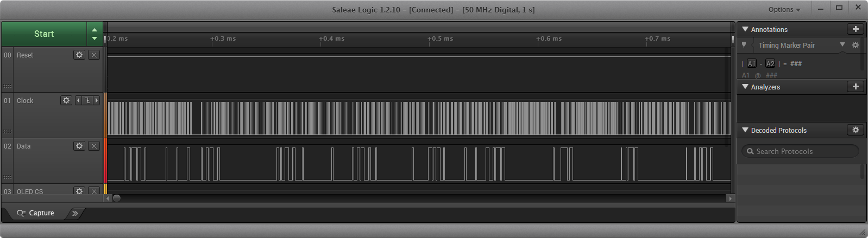Collapse the Decoded Protocols section
868x238 pixels.
(x=745, y=130)
